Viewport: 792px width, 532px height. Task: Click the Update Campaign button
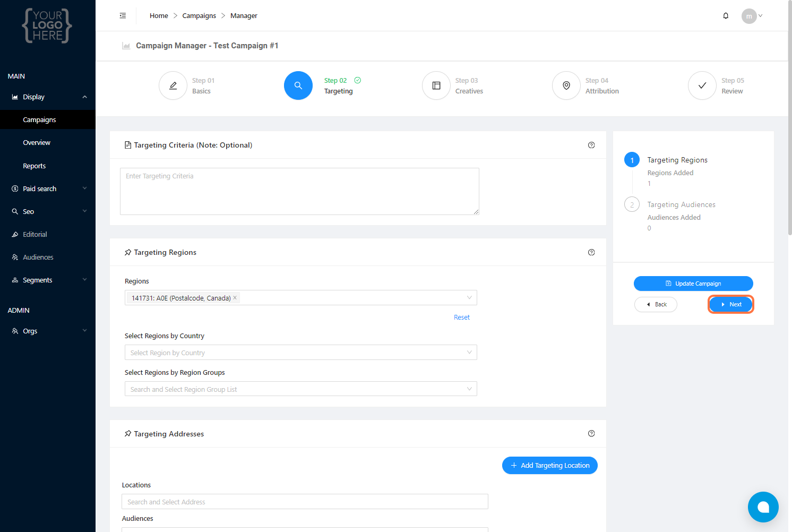(693, 284)
